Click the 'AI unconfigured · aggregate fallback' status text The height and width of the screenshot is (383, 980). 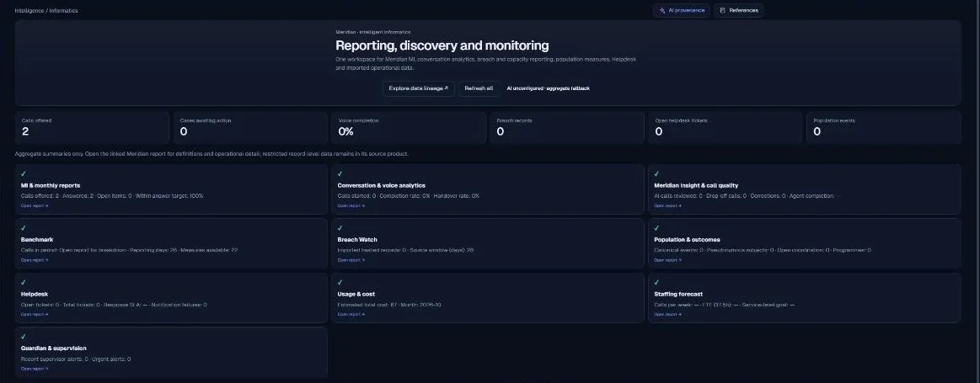pos(548,88)
